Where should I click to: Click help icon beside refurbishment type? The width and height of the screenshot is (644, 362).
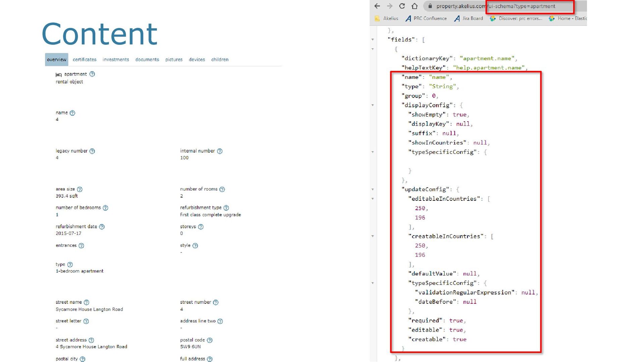click(x=226, y=208)
